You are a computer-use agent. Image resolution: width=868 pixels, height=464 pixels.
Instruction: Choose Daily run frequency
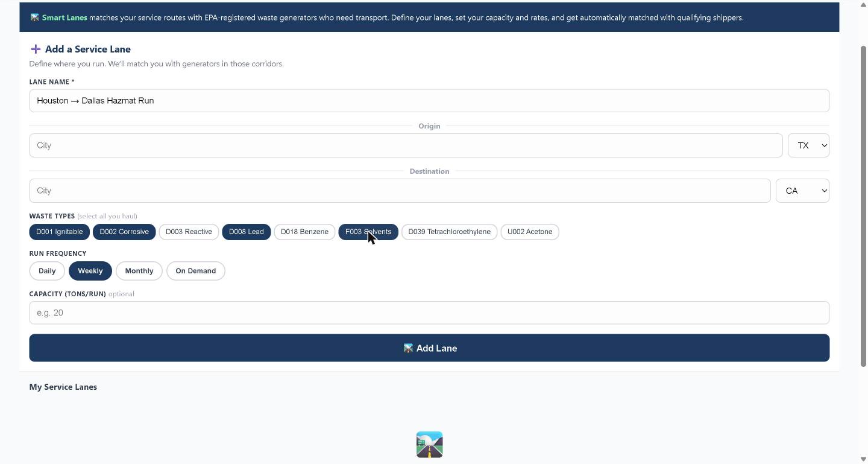click(x=47, y=271)
